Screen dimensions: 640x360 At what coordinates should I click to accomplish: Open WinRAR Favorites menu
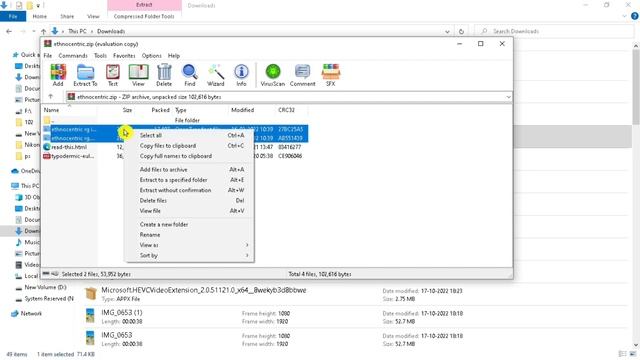point(124,56)
